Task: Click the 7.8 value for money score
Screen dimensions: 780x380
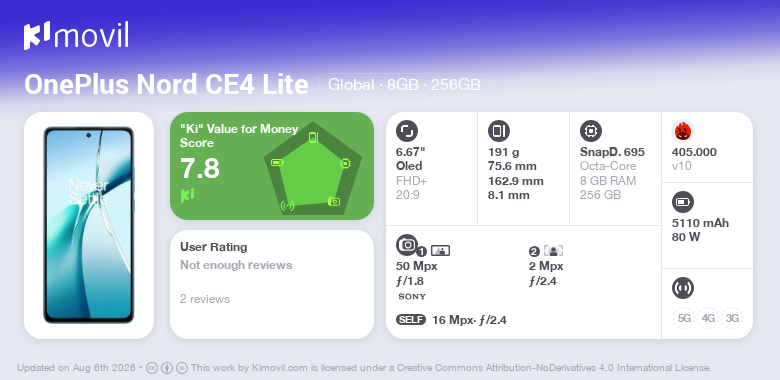Action: [x=200, y=168]
